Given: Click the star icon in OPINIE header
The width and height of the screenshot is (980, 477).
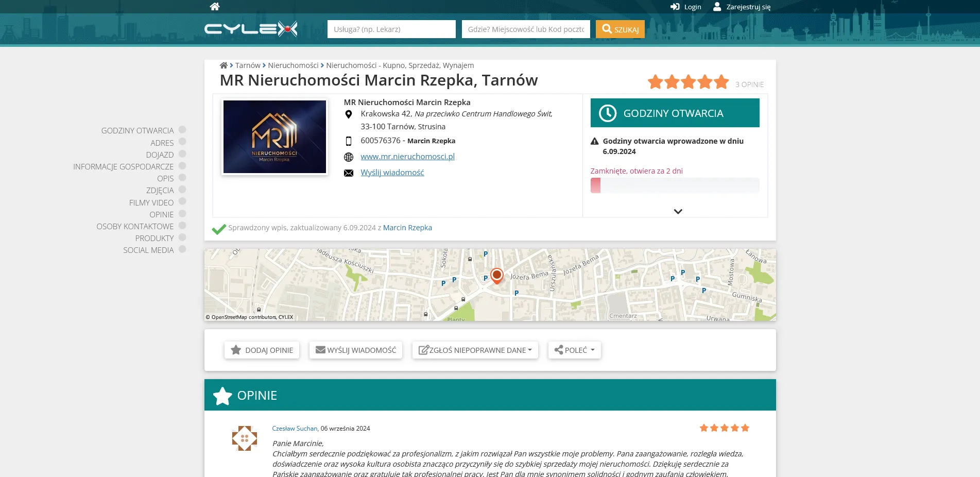Looking at the screenshot, I should coord(222,396).
